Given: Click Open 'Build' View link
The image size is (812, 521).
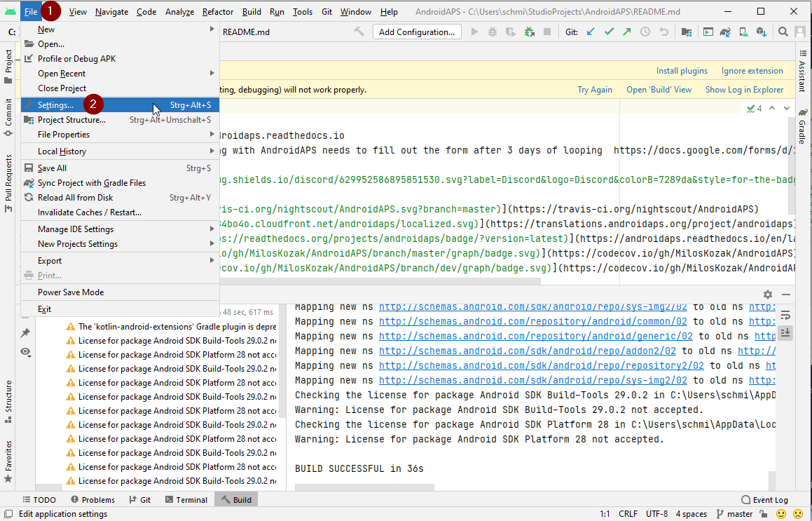Looking at the screenshot, I should coord(659,90).
